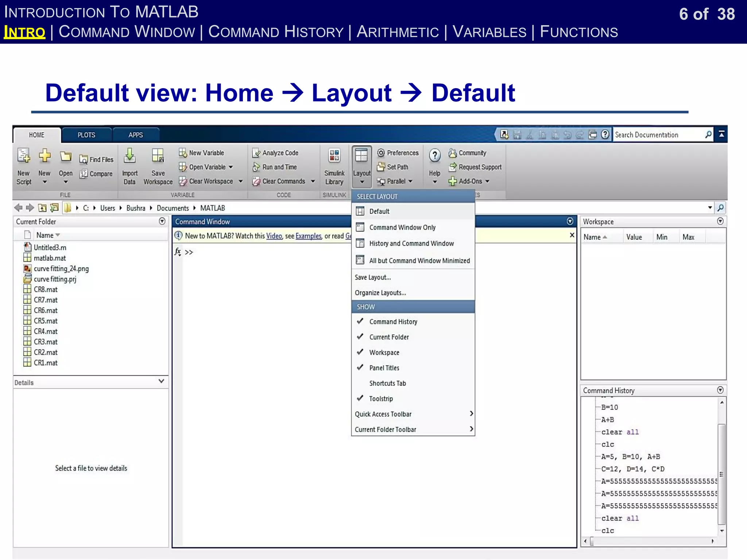Viewport: 747px width, 560px height.
Task: Switch to the PLOTS tab
Action: point(86,135)
